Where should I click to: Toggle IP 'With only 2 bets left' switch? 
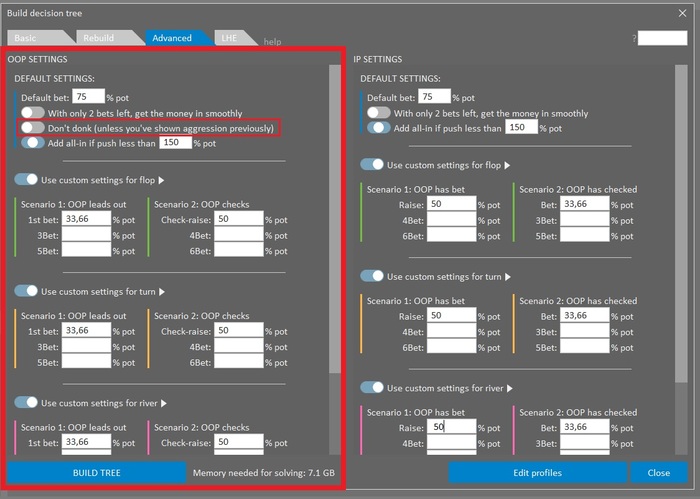coord(379,112)
